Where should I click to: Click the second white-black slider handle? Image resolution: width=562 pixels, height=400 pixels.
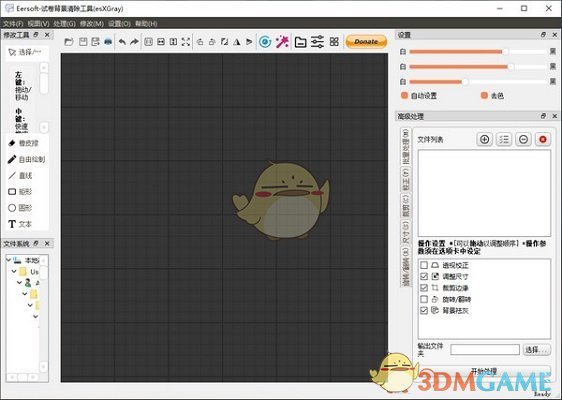click(x=511, y=67)
